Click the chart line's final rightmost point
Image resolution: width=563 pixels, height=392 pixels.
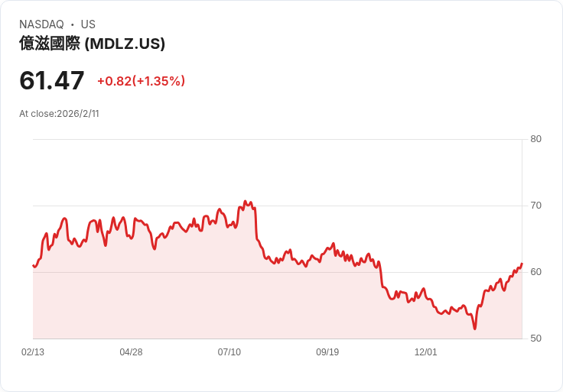click(522, 264)
